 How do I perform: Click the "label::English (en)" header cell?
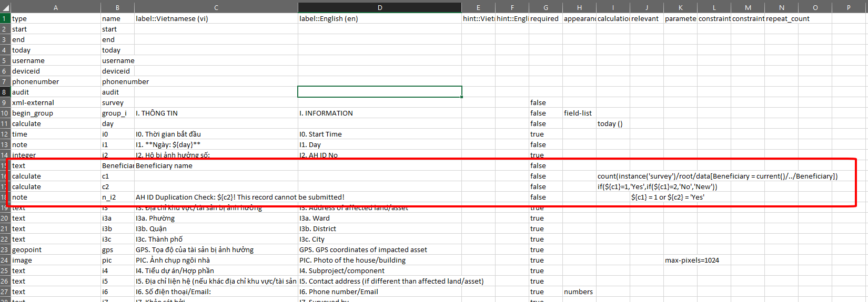pos(329,18)
